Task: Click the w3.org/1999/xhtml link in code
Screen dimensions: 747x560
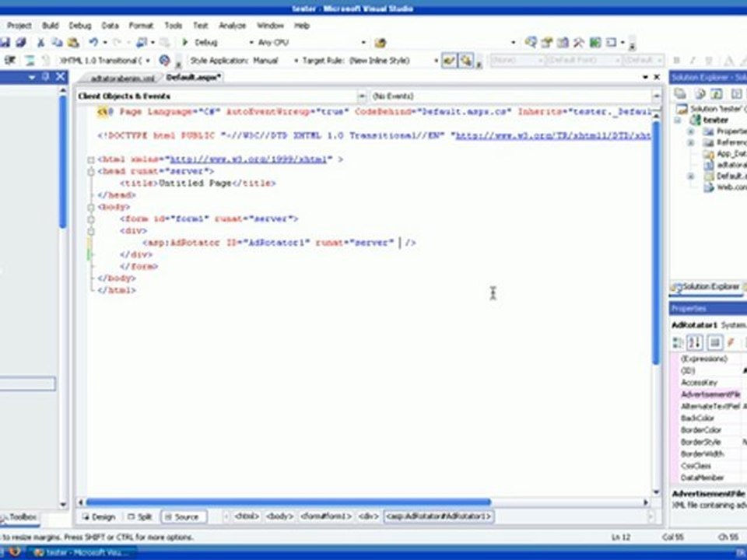Action: (x=248, y=159)
